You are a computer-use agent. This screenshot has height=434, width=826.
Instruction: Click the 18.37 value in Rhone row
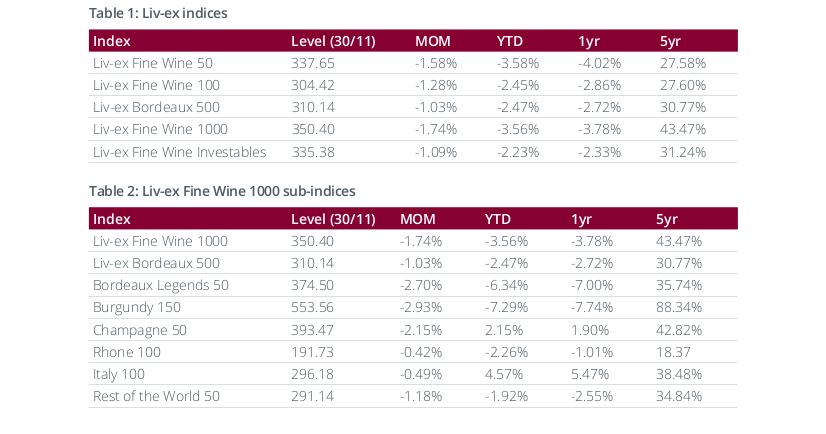coord(672,352)
